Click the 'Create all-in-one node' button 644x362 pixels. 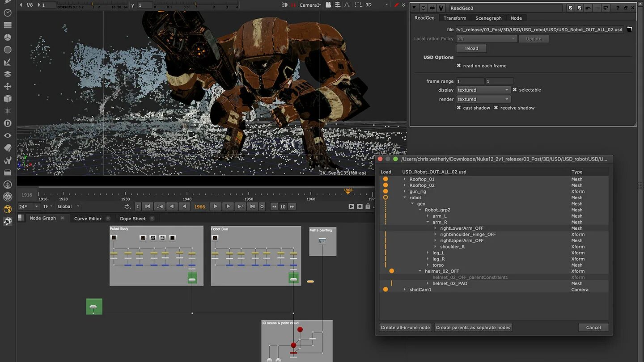pyautogui.click(x=405, y=328)
